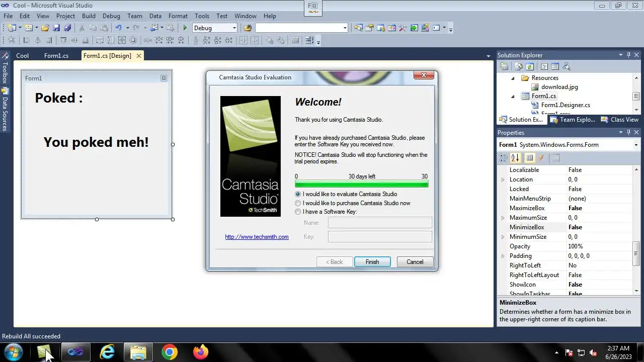Open Toolbox side tab
The image size is (644, 362).
(x=5, y=67)
